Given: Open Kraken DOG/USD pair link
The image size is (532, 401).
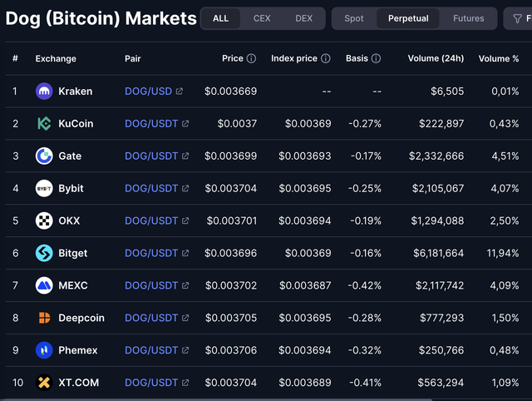Looking at the screenshot, I should tap(149, 91).
